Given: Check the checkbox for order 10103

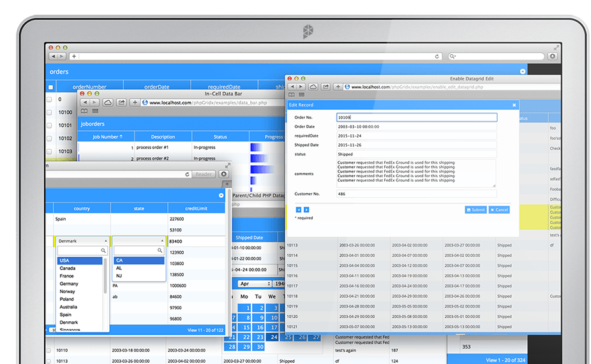Looking at the screenshot, I should tap(49, 152).
